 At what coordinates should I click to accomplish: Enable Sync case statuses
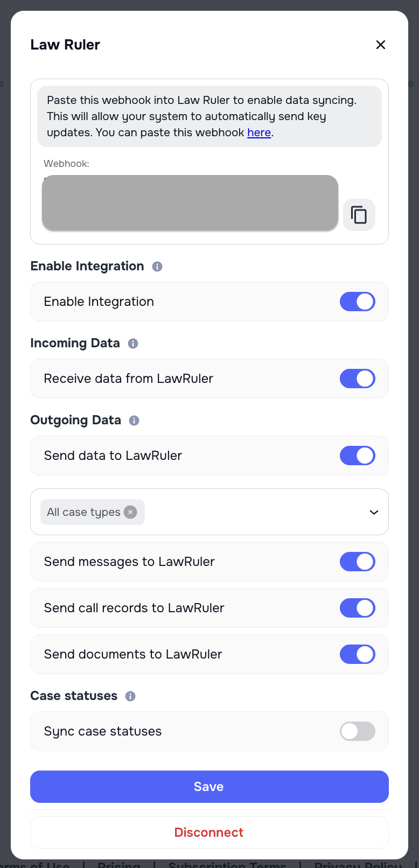coord(357,731)
